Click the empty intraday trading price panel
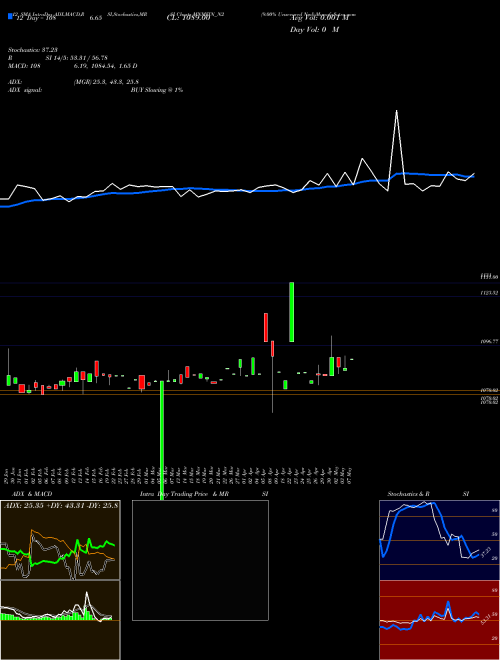The height and width of the screenshot is (660, 500). click(x=200, y=560)
